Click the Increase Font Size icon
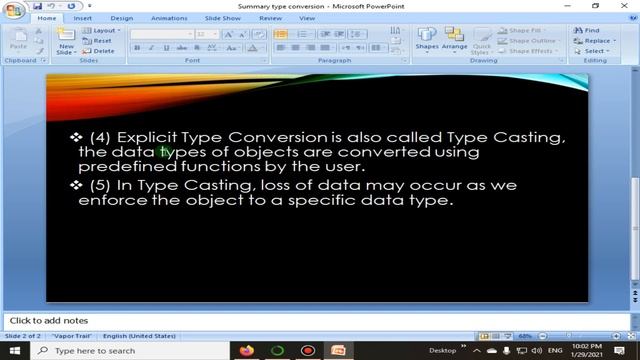640x360 pixels. click(229, 35)
